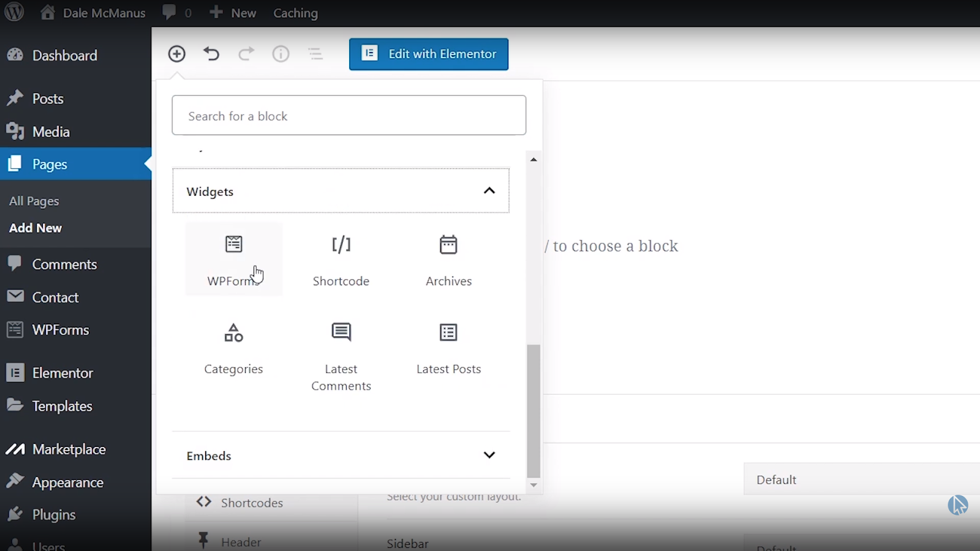The image size is (980, 551).
Task: Open Templates in sidebar
Action: (x=75, y=406)
